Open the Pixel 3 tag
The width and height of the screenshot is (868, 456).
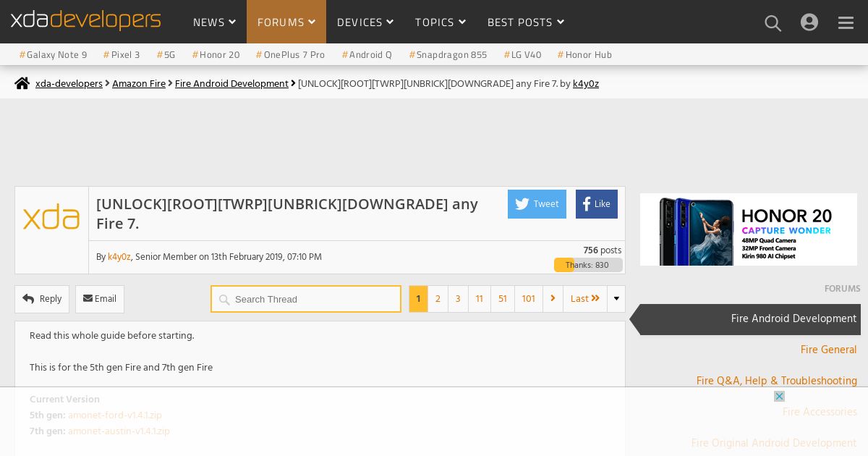coord(122,55)
